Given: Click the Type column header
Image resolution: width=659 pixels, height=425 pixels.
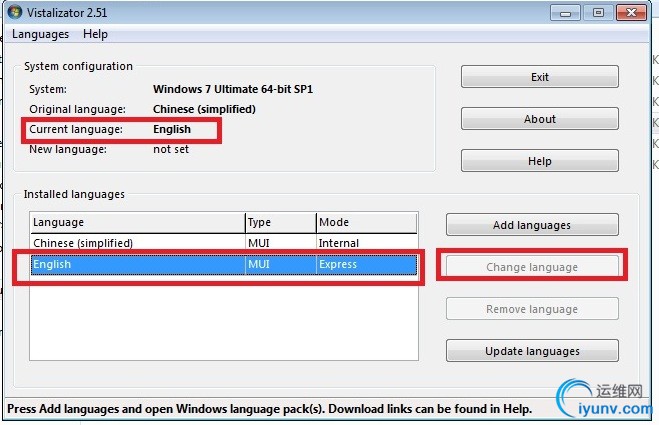Looking at the screenshot, I should click(x=280, y=222).
